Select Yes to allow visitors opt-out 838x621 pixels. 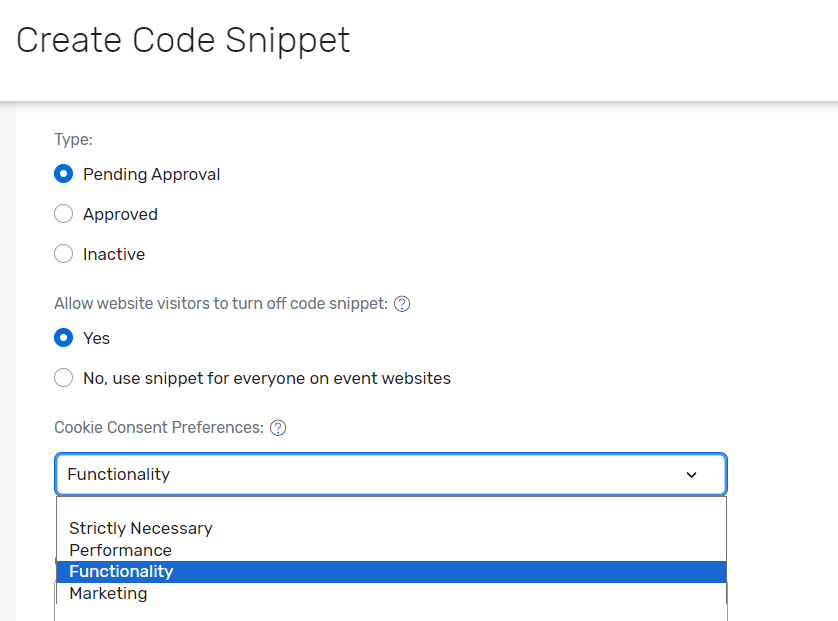[64, 338]
